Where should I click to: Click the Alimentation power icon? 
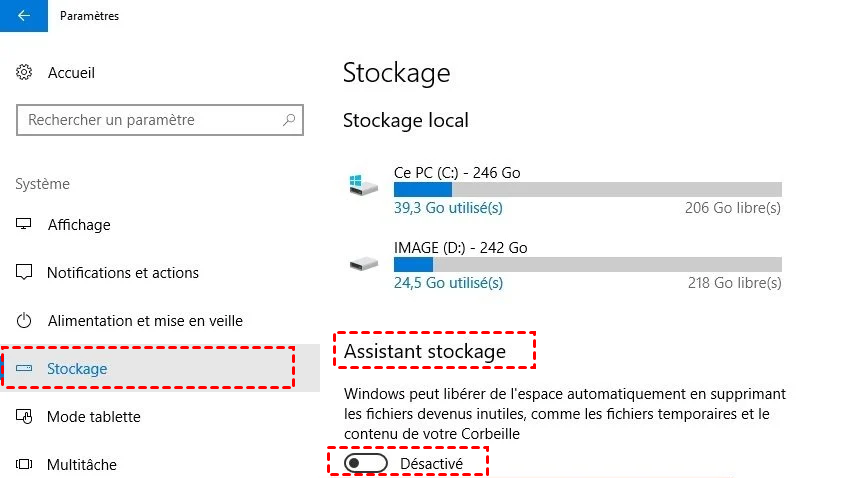pyautogui.click(x=25, y=321)
